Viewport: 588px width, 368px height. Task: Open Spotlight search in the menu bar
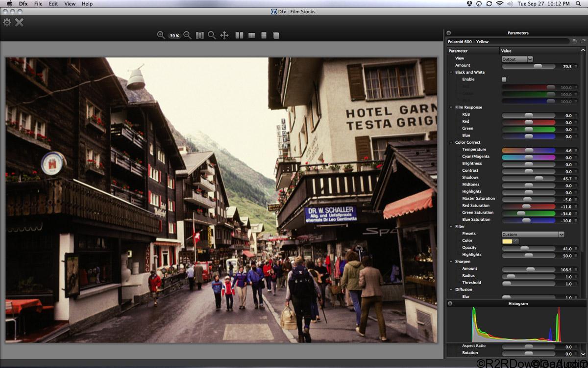click(x=579, y=3)
